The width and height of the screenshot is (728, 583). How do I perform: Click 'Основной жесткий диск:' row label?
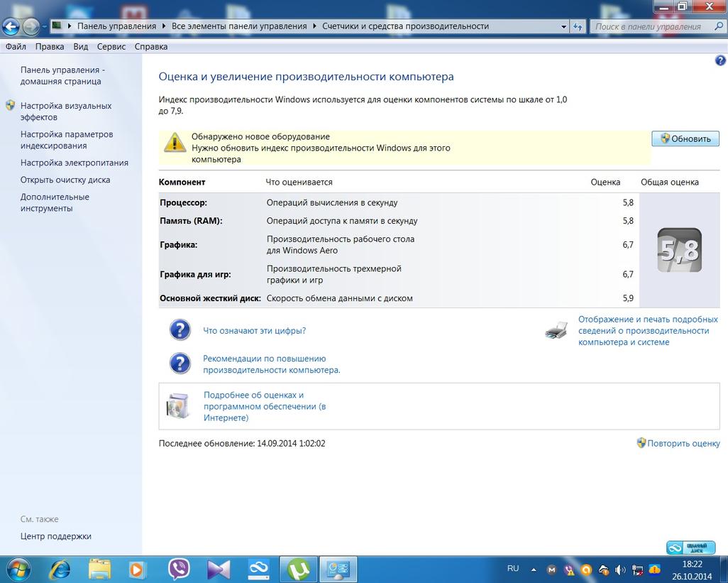coord(210,298)
